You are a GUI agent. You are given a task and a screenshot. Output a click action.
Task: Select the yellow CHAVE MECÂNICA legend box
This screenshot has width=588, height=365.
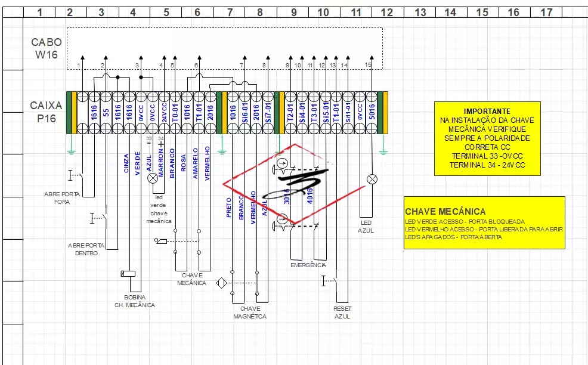pos(484,222)
